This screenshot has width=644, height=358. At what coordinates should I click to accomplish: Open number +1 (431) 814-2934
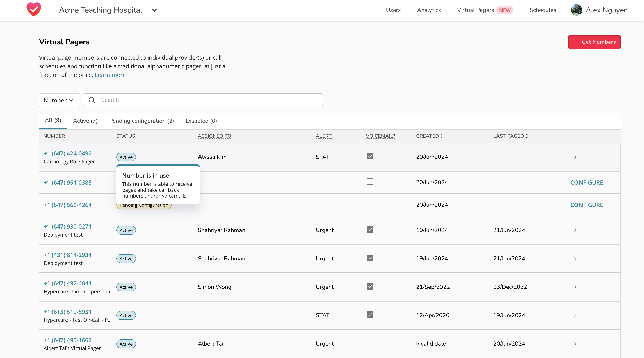[x=67, y=255]
